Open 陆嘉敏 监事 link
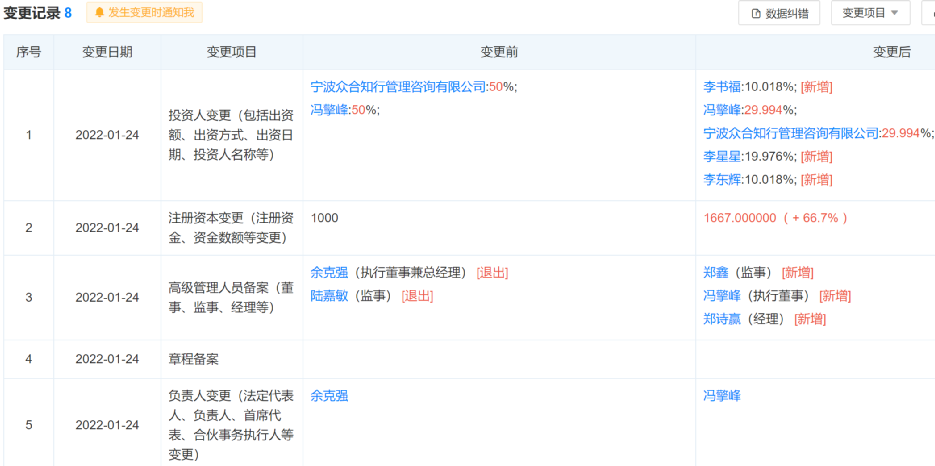Viewport: 935px width, 466px height. point(329,296)
